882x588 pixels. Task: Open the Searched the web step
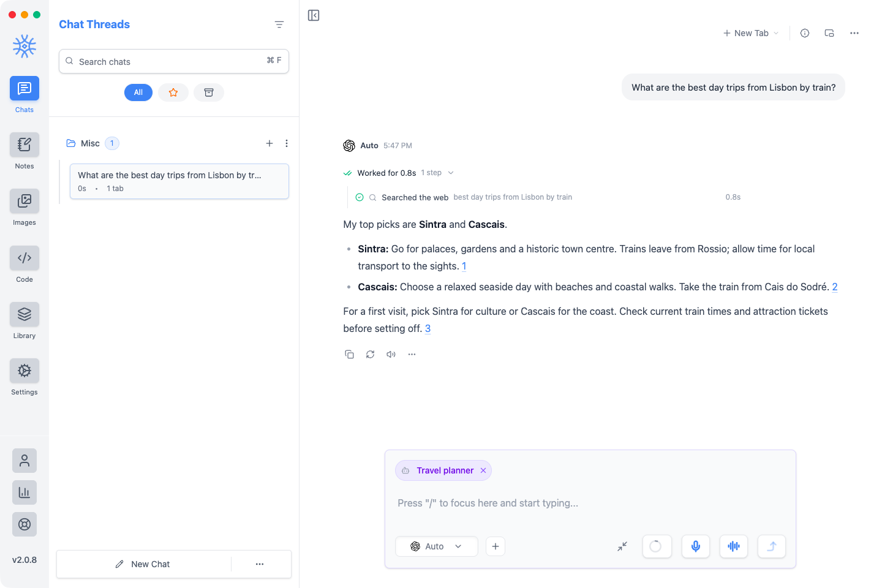tap(548, 197)
